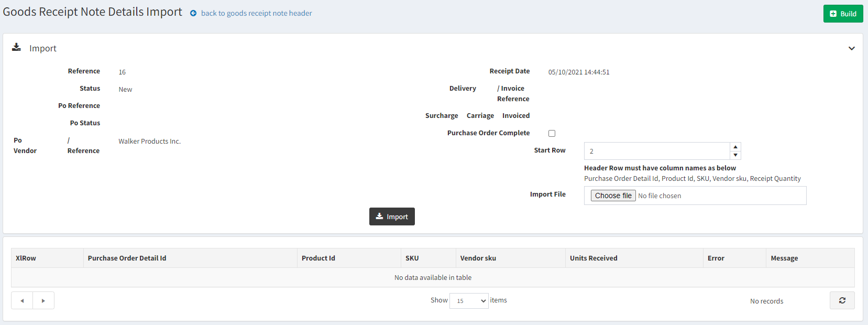Sort by Vendor sku column header

click(x=478, y=258)
